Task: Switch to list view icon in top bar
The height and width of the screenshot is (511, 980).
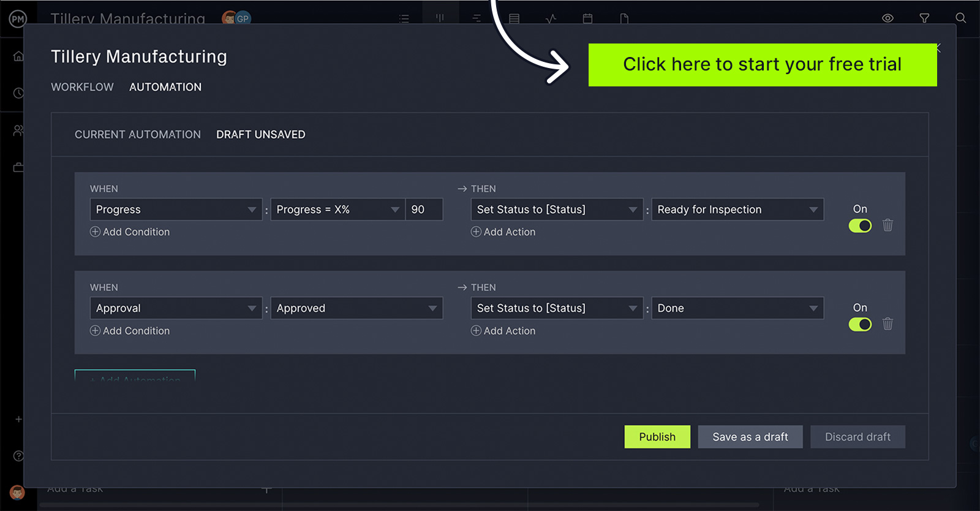Action: point(404,18)
